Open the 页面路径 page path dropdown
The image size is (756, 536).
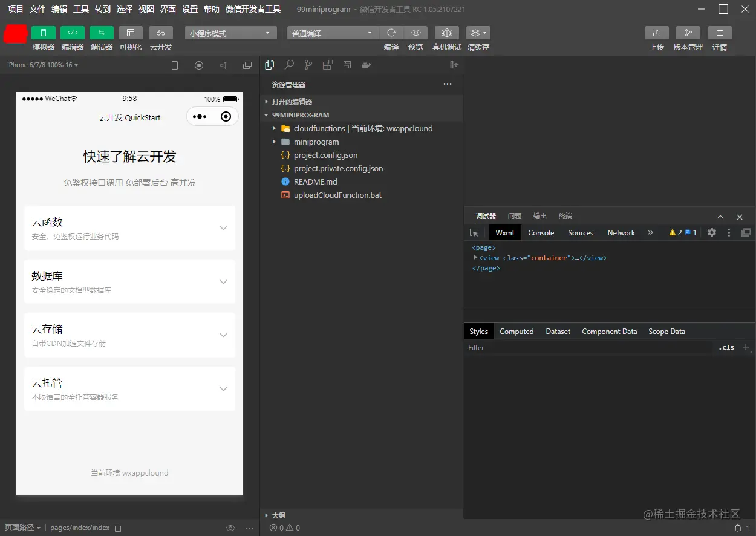tap(22, 528)
